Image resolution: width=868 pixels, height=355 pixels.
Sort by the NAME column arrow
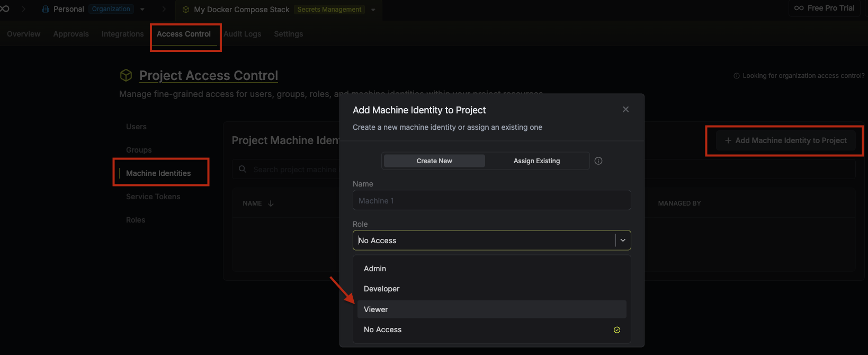[x=271, y=203]
